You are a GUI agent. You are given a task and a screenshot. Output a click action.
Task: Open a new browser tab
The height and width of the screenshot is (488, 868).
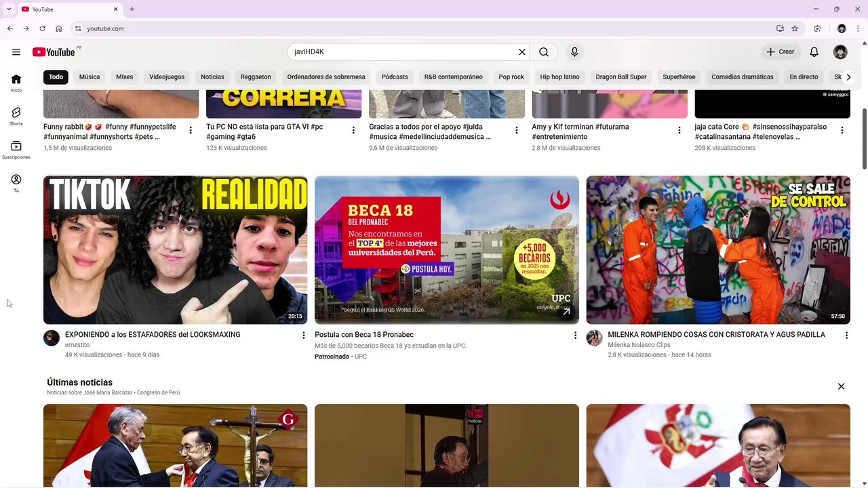132,9
